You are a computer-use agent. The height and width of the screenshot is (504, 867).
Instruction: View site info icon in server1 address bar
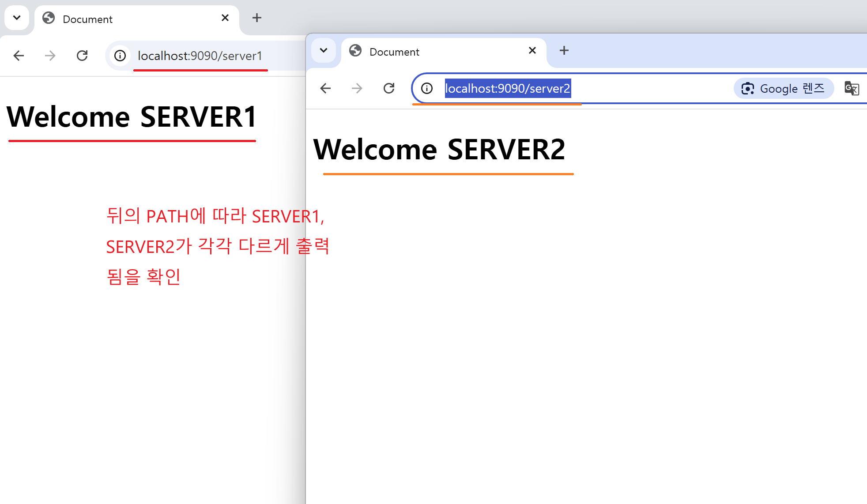[x=120, y=56]
